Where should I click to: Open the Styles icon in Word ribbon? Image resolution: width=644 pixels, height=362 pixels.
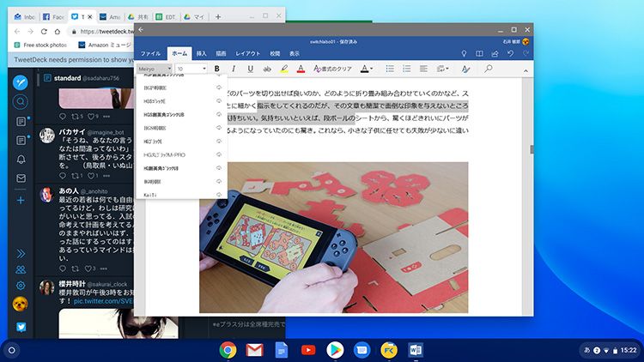click(x=465, y=69)
